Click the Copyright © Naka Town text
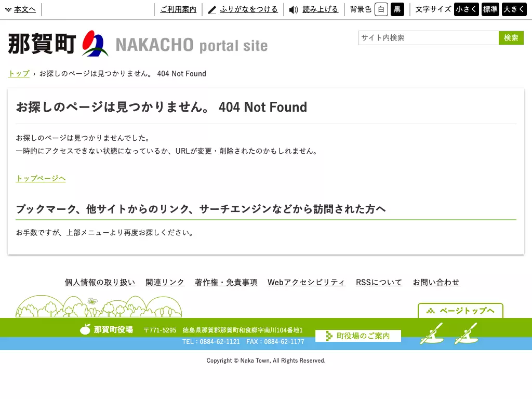The image size is (532, 399). tap(266, 361)
